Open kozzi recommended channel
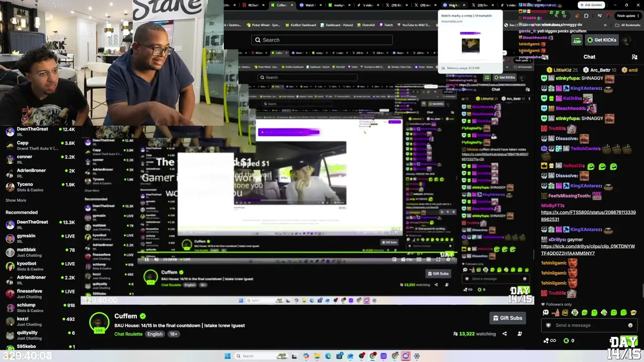The image size is (644, 362). (40, 321)
